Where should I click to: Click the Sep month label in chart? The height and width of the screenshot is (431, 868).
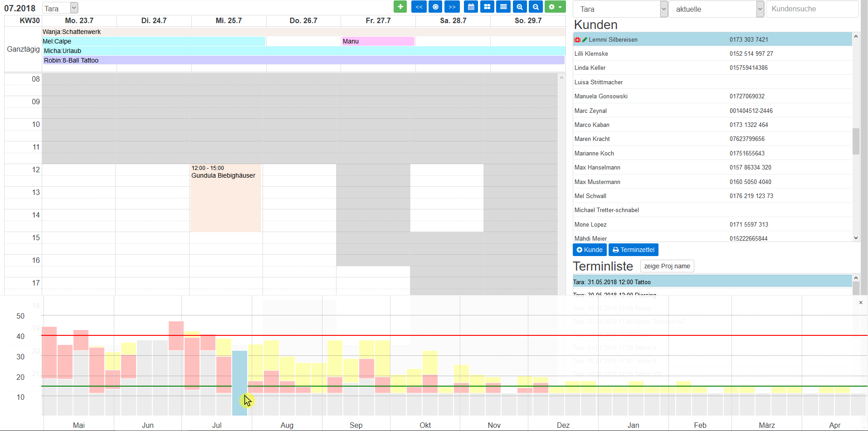(356, 425)
